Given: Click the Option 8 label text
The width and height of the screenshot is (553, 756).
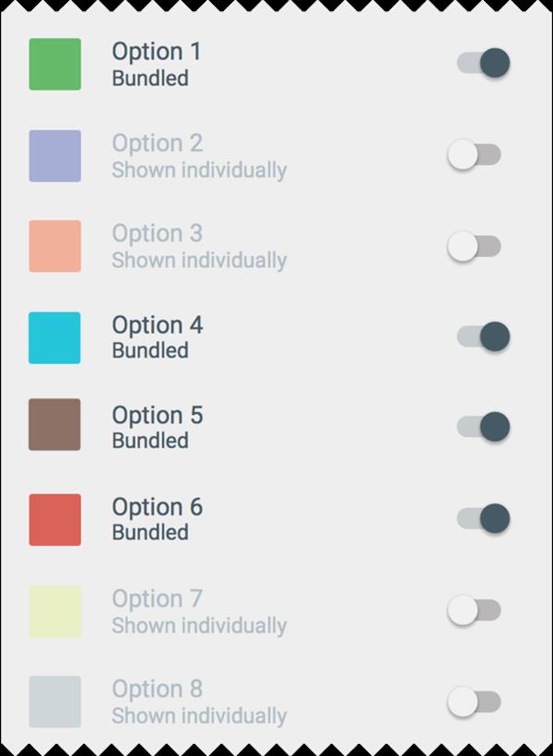Looking at the screenshot, I should tap(158, 689).
